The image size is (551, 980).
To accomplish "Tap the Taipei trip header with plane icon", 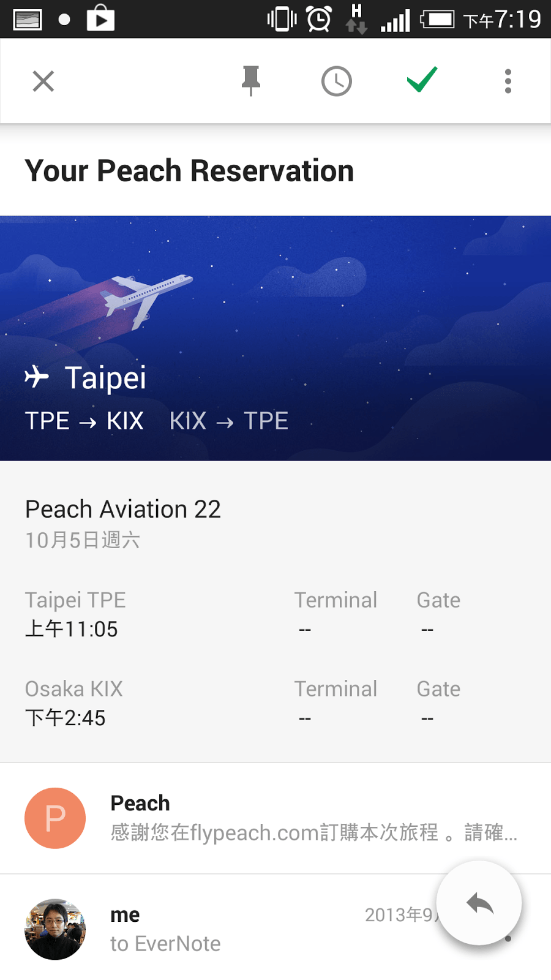I will click(x=86, y=377).
